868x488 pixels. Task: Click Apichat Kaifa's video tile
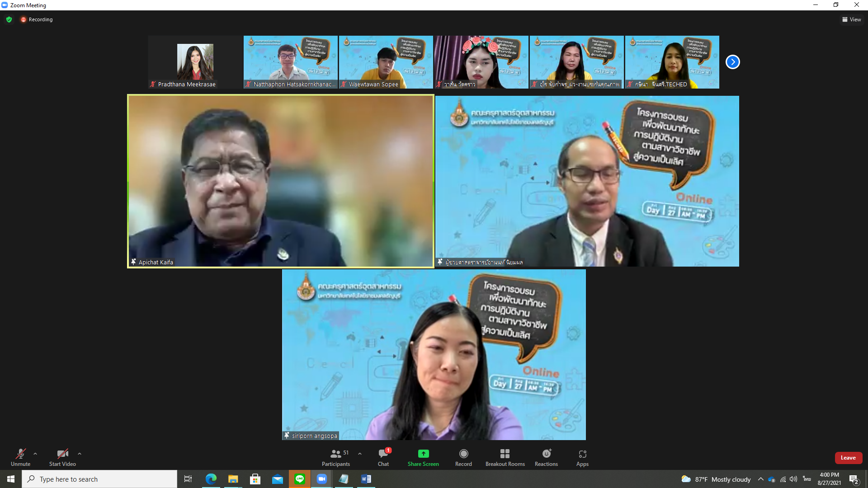(x=281, y=181)
